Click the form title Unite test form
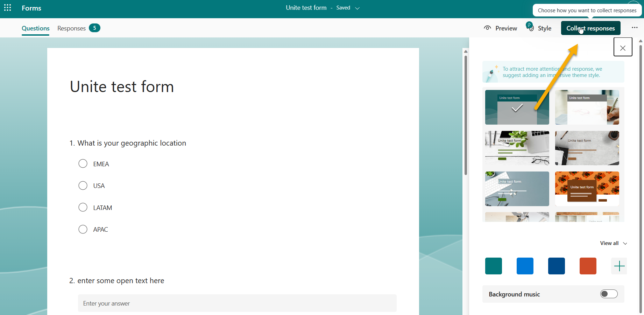 (122, 86)
